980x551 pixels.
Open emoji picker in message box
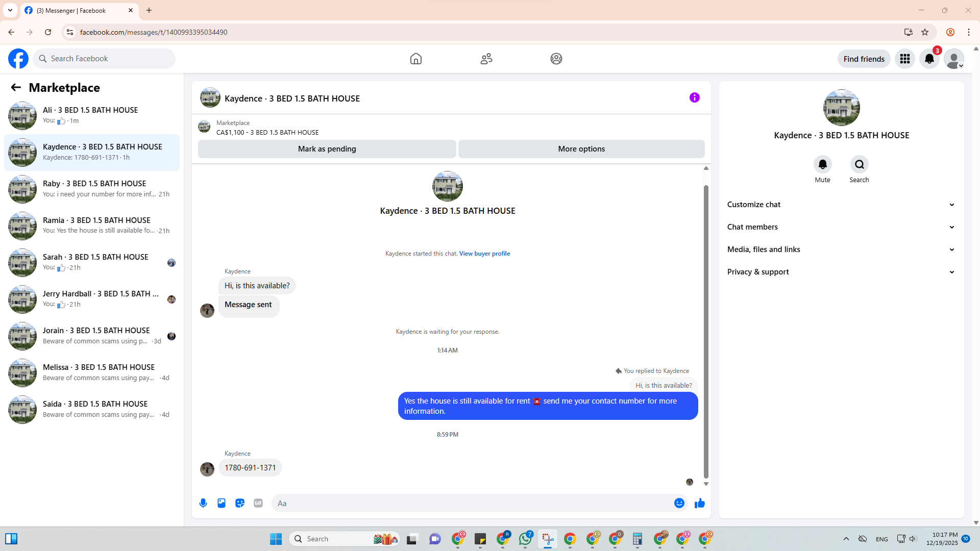tap(679, 503)
